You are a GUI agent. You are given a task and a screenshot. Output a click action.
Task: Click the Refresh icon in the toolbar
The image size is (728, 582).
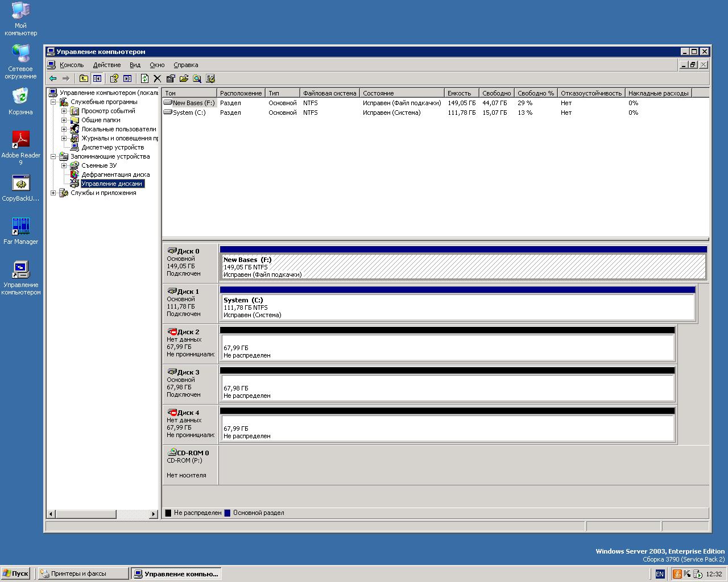pos(144,78)
